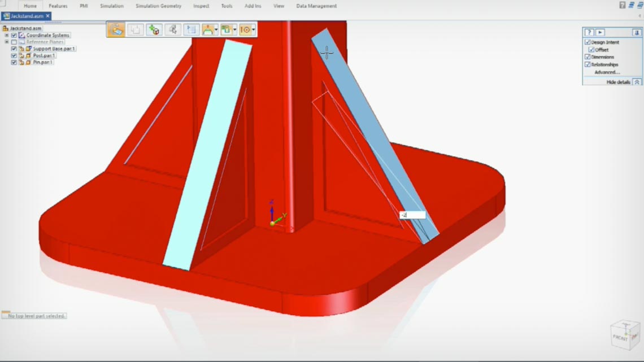Image resolution: width=644 pixels, height=362 pixels.
Task: Expand the Coordinate Systems tree node
Action: [x=6, y=35]
